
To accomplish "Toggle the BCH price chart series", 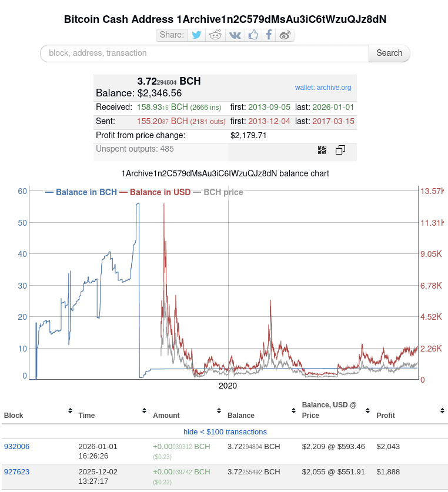I will click(222, 192).
